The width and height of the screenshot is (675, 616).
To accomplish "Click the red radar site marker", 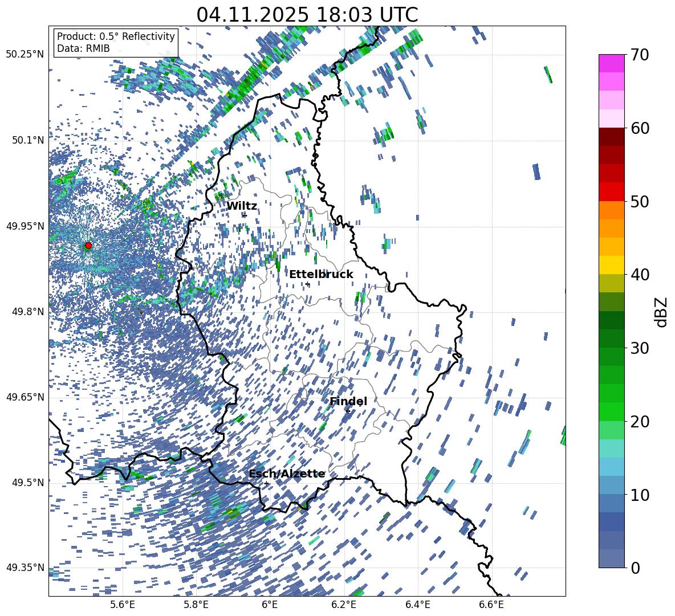I will click(88, 246).
